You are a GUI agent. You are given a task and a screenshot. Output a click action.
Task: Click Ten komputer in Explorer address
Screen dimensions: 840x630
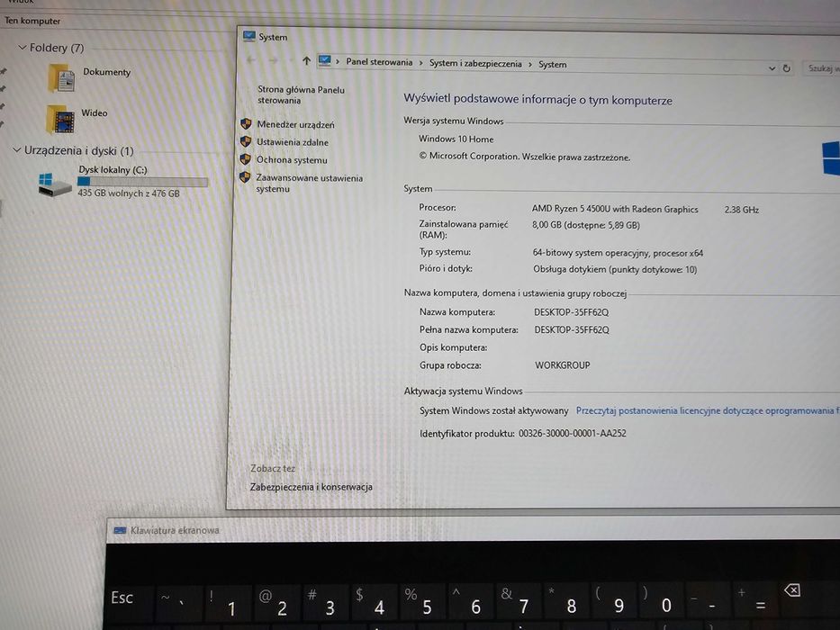click(x=32, y=21)
